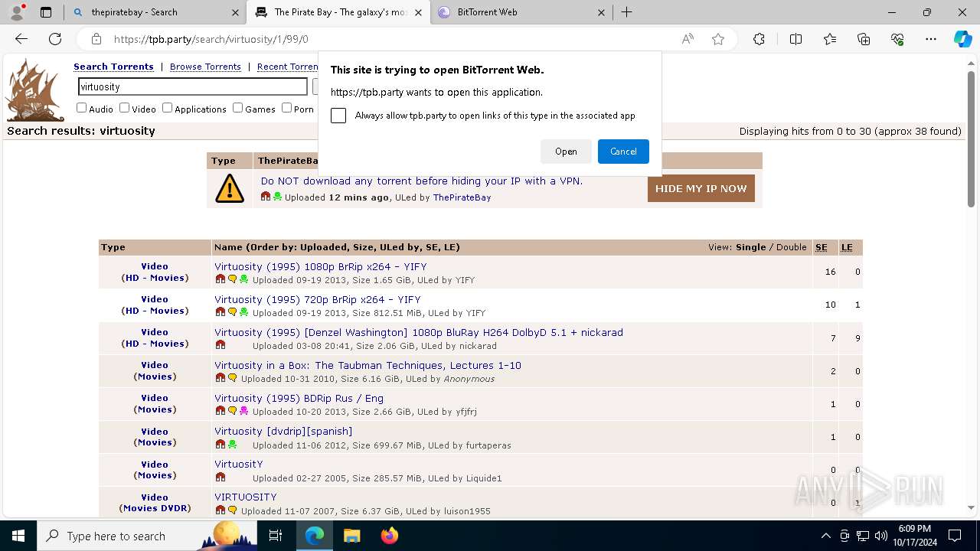Image resolution: width=980 pixels, height=551 pixels.
Task: Check the Video filter checkbox
Action: (124, 108)
